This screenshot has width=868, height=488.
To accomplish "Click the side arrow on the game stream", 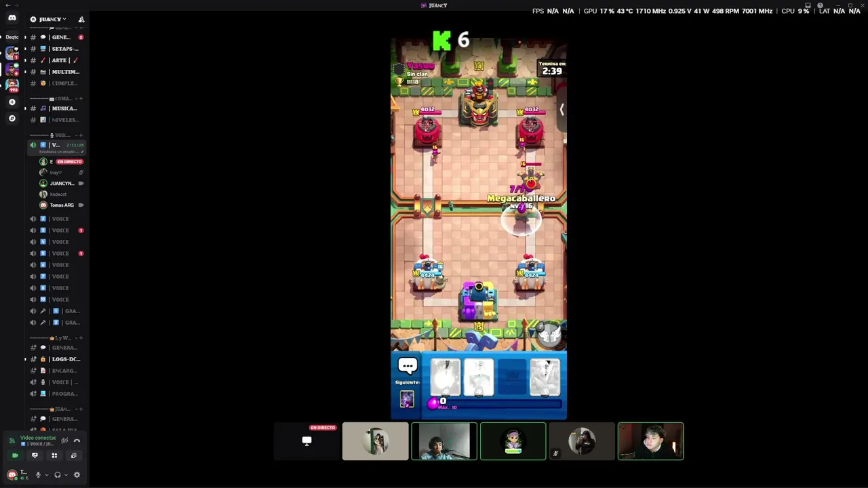I will click(561, 110).
